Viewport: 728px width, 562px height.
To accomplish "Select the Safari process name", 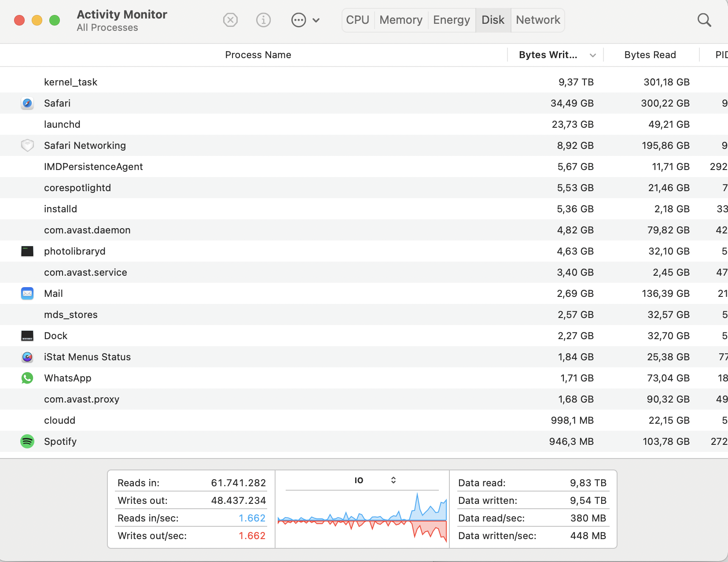I will [x=57, y=103].
